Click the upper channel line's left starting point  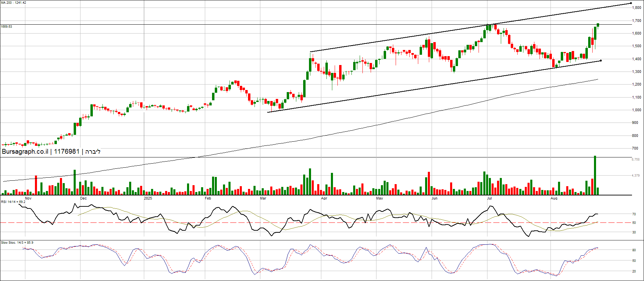(310, 52)
